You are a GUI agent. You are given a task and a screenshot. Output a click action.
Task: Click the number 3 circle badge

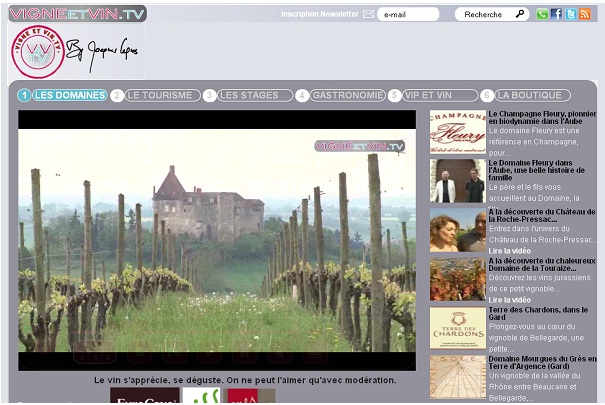(209, 95)
